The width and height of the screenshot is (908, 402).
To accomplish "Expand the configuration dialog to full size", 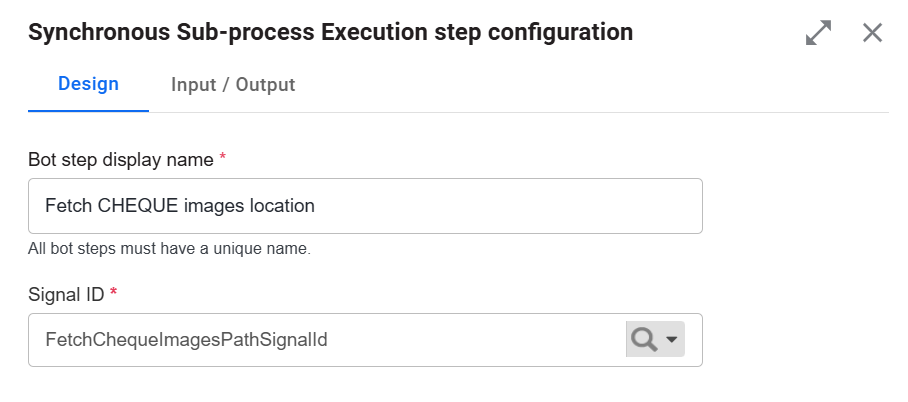I will click(818, 32).
